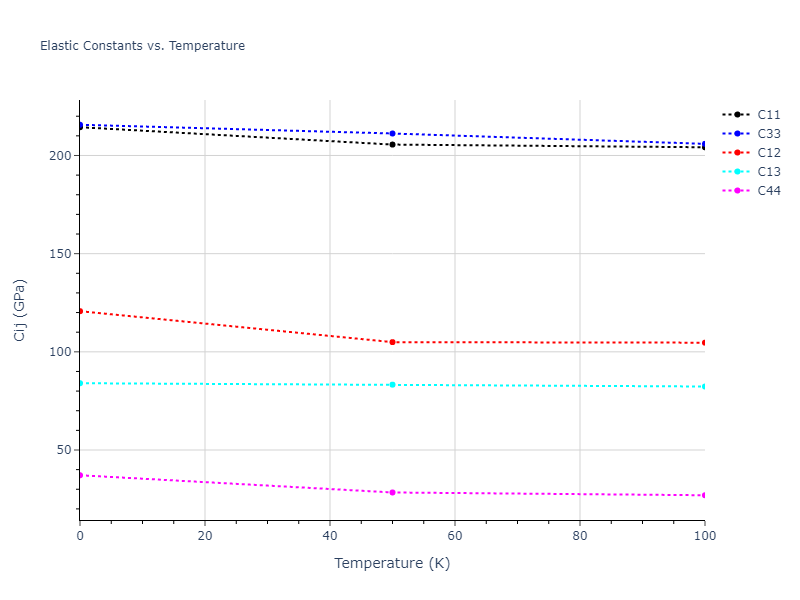Click magenta C44 marker at 0 K
The width and height of the screenshot is (800, 600).
pos(80,475)
